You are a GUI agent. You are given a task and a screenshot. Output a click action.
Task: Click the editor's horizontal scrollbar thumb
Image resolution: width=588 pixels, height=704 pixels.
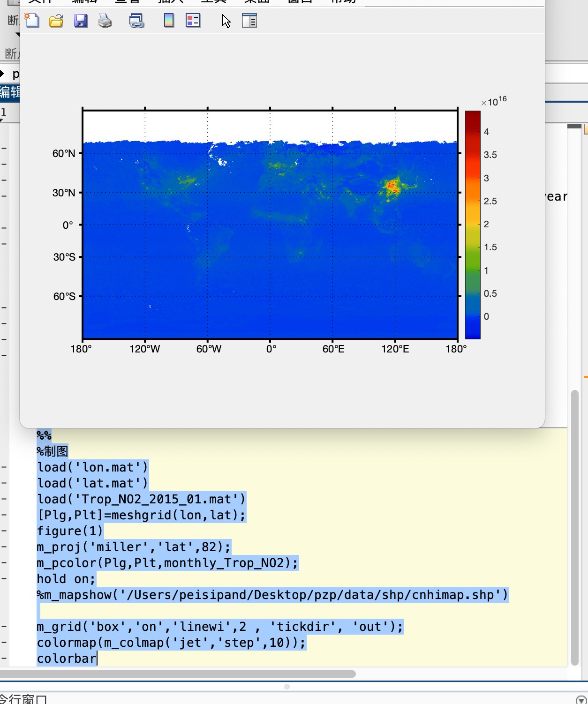pos(178,674)
